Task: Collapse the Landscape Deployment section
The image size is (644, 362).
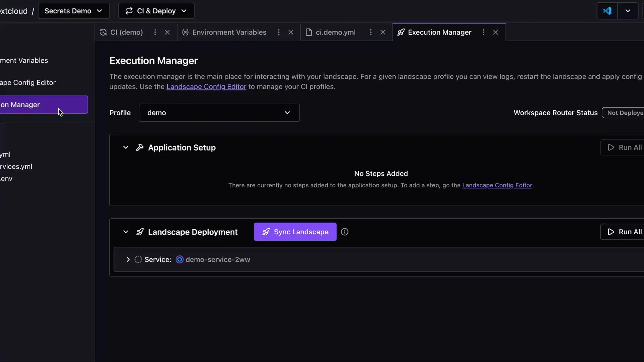Action: (126, 232)
